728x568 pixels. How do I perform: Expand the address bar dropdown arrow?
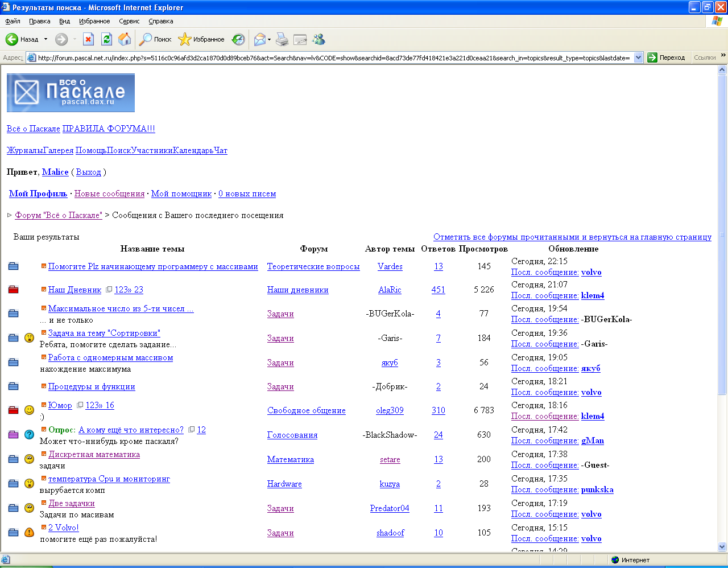638,57
